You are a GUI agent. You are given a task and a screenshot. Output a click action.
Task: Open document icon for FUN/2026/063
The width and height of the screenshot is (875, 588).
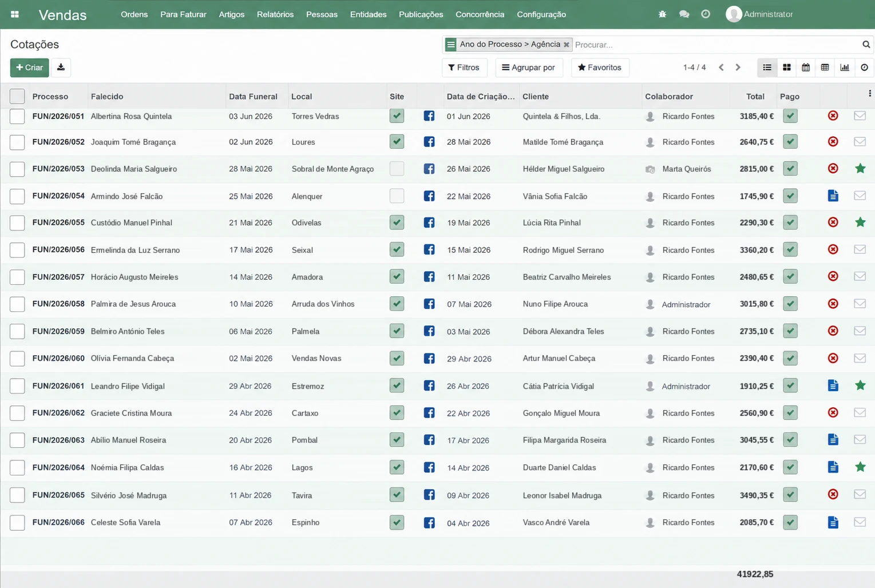[x=833, y=440]
